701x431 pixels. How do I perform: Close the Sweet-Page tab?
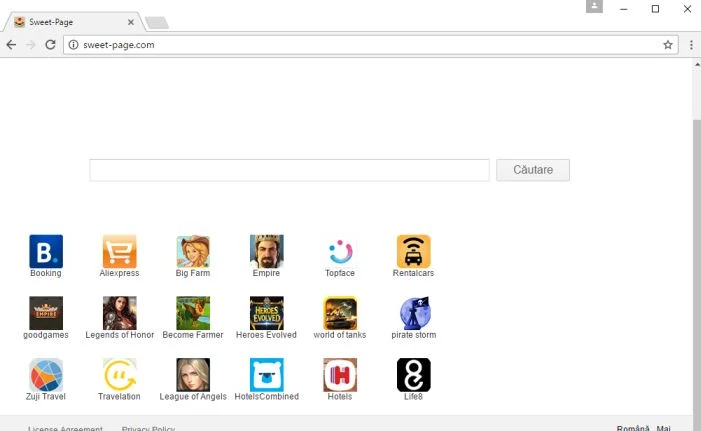point(131,22)
